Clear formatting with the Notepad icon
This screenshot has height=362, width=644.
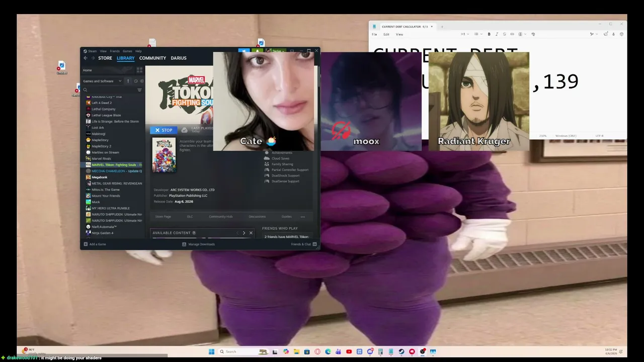[533, 34]
